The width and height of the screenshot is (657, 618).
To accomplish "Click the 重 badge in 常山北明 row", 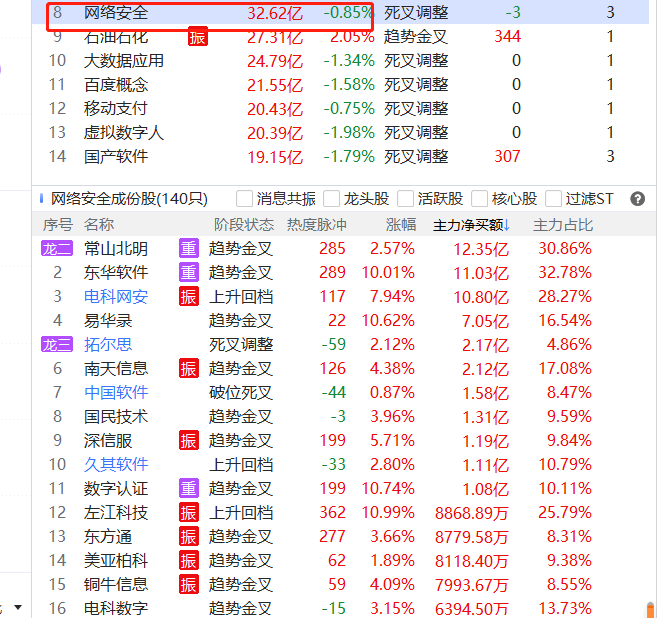I will pos(189,248).
